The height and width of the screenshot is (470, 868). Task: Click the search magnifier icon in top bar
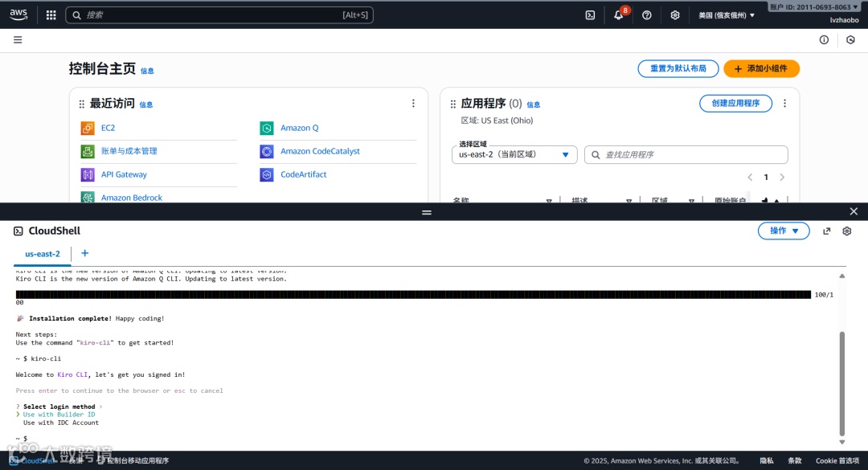click(77, 15)
